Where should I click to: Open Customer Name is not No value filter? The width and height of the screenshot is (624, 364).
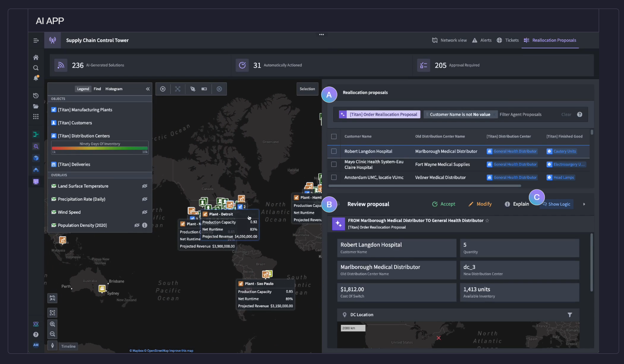click(460, 115)
